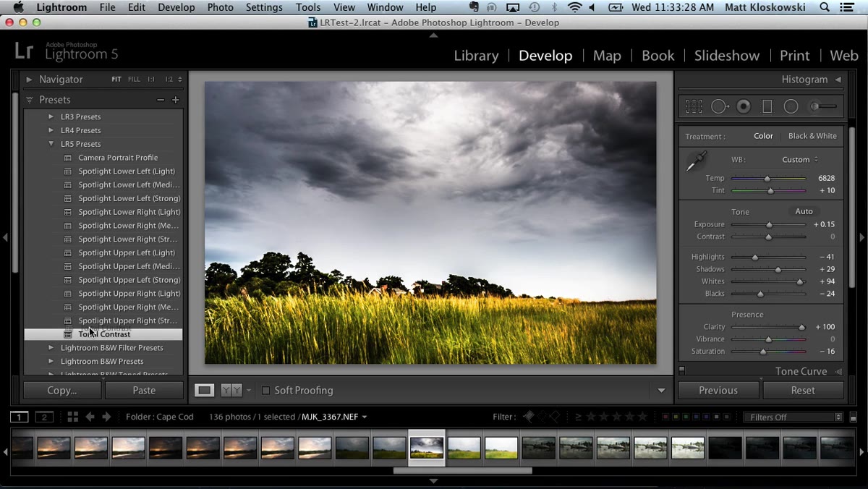
Task: Set Navigator zoom to 1:1
Action: point(151,80)
